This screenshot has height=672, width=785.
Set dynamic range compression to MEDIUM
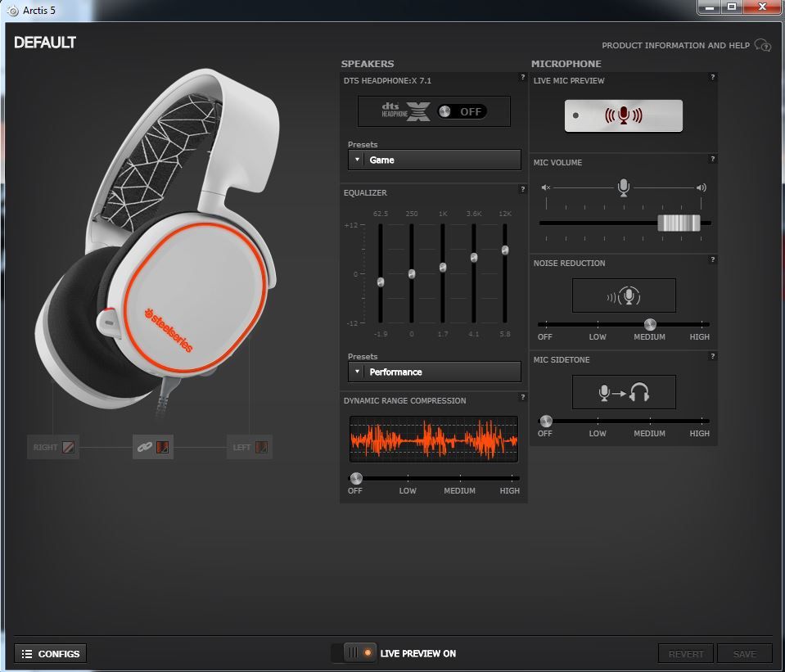pos(459,491)
